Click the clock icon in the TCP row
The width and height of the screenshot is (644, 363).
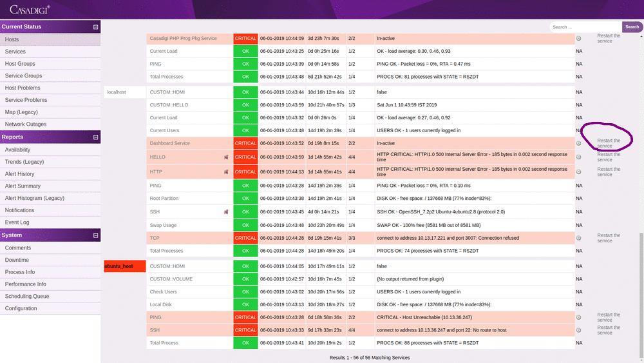(578, 238)
